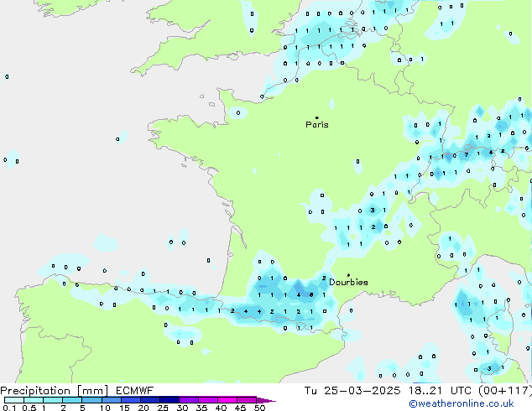Click the legend label '0.1'
The image size is (532, 411).
point(9,408)
